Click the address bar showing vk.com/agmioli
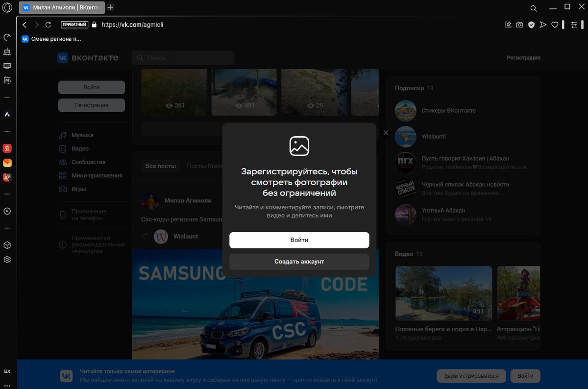Image resolution: width=588 pixels, height=389 pixels. pos(132,24)
